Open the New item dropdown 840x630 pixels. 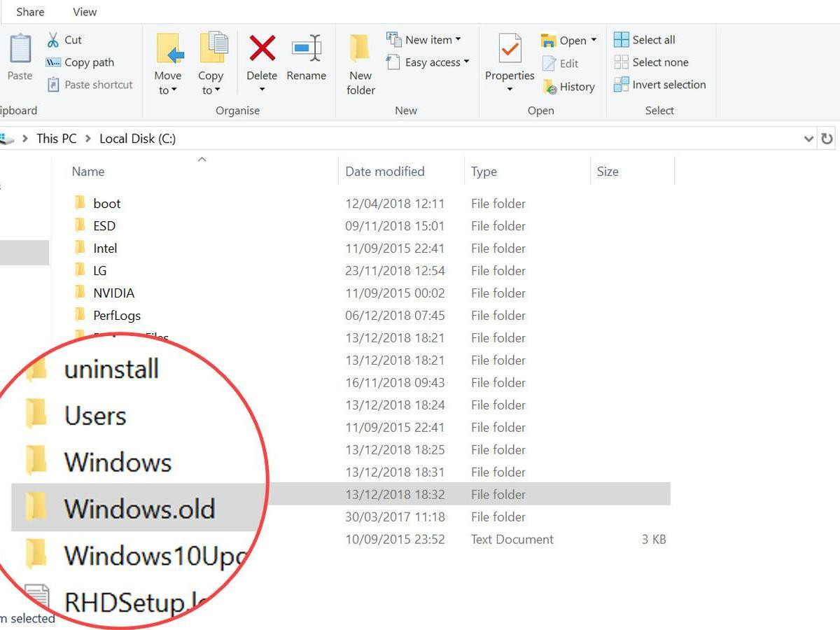[x=425, y=39]
